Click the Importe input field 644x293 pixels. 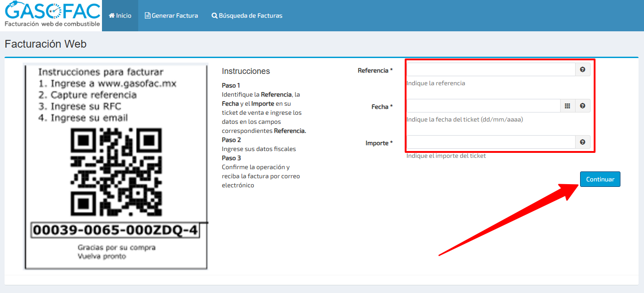tap(491, 142)
